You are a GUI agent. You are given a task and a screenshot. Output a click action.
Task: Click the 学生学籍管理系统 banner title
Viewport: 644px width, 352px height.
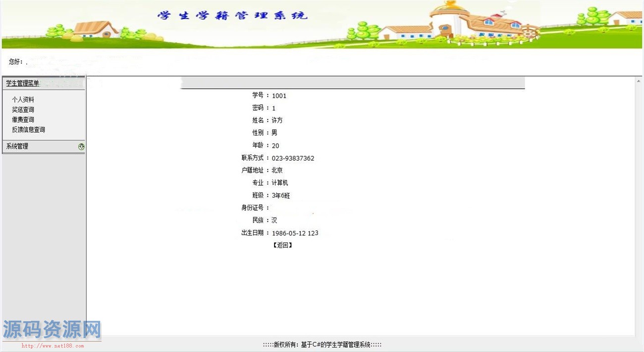point(233,15)
